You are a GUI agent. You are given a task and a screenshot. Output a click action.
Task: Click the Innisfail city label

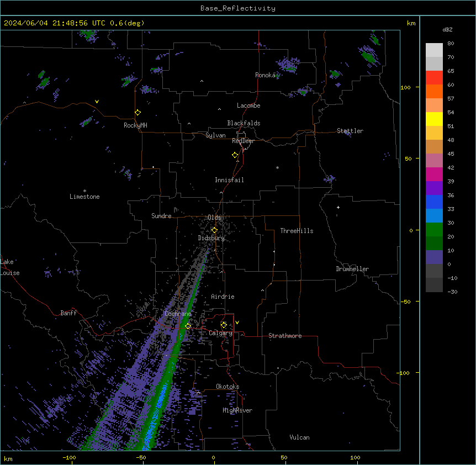pos(229,180)
